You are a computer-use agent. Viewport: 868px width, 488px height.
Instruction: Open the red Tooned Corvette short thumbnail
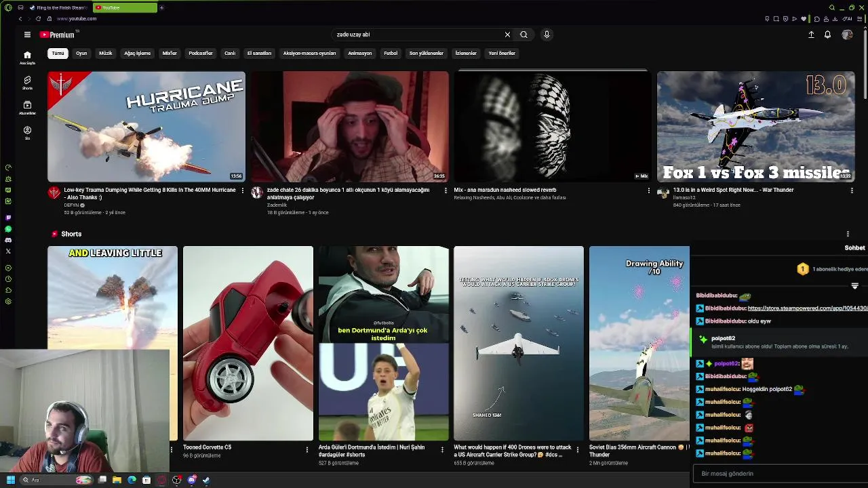[x=248, y=343]
